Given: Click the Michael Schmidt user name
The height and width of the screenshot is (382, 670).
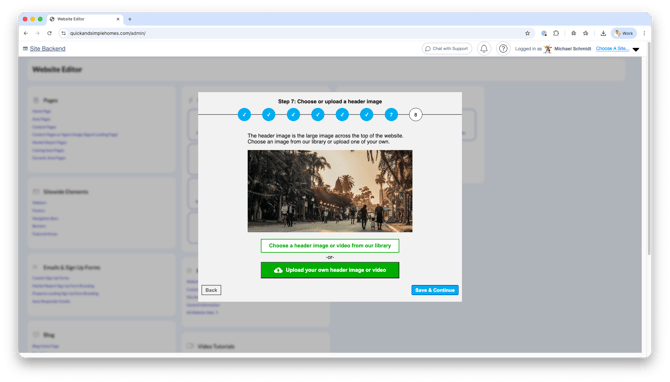Looking at the screenshot, I should pos(573,49).
